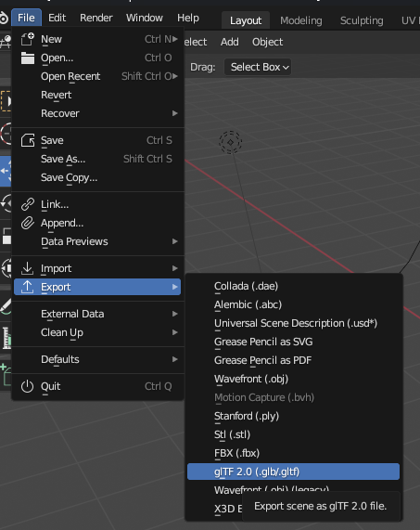Export as Wavefront (.obj)

click(293, 380)
